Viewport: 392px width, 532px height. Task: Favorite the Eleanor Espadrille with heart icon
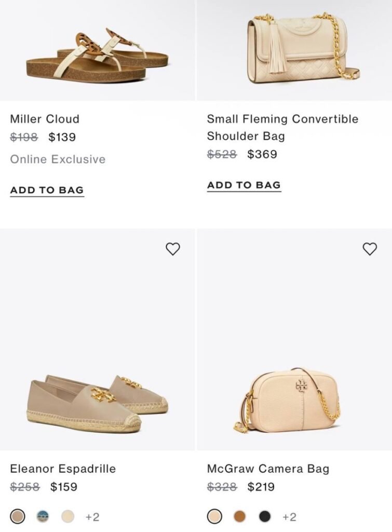[x=173, y=249]
